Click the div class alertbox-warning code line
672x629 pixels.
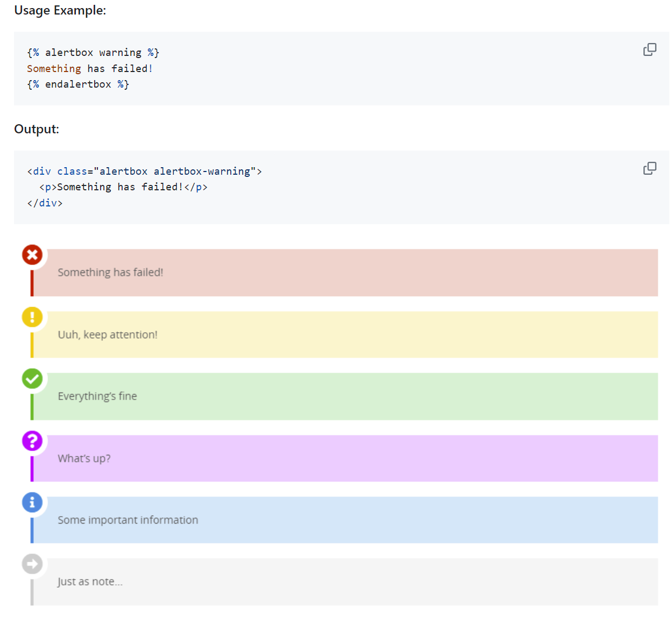coord(145,171)
